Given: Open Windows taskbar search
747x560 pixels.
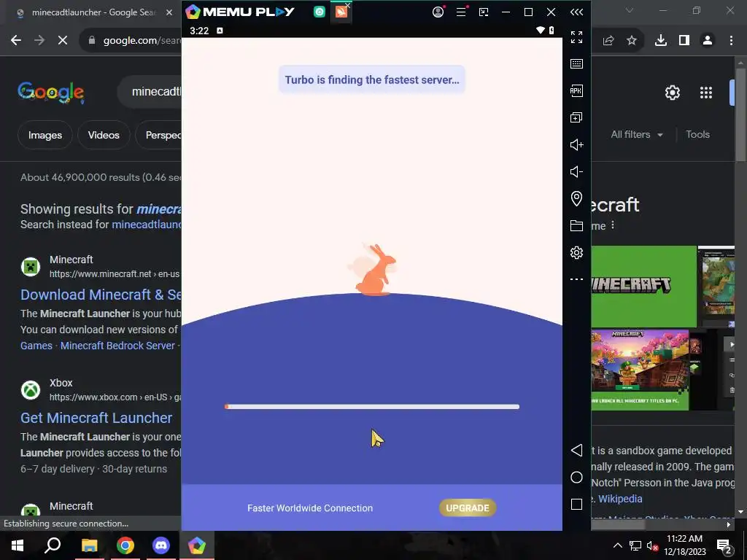Looking at the screenshot, I should 53,545.
